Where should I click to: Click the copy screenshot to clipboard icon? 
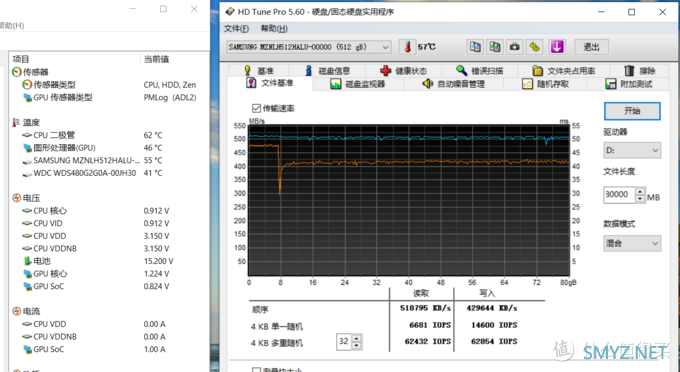pyautogui.click(x=495, y=47)
